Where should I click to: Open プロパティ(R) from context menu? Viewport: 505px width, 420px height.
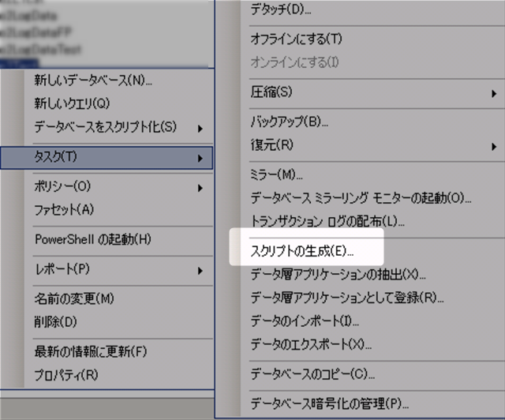coord(66,374)
